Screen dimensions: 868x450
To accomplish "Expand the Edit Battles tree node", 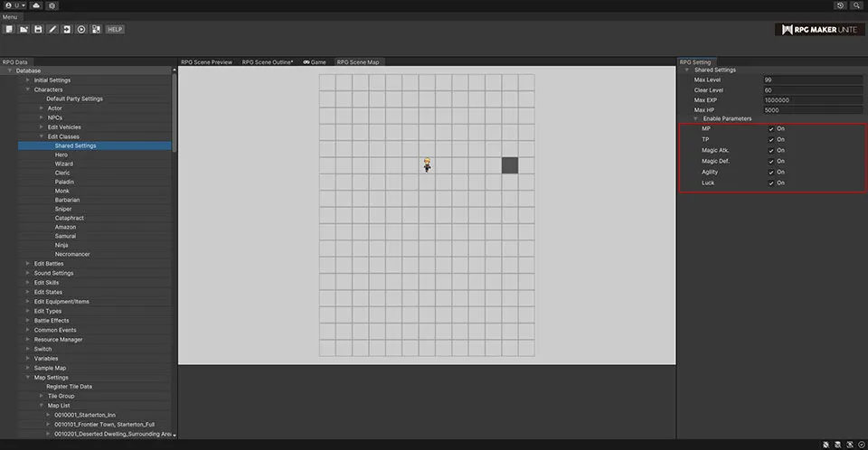I will pos(28,263).
